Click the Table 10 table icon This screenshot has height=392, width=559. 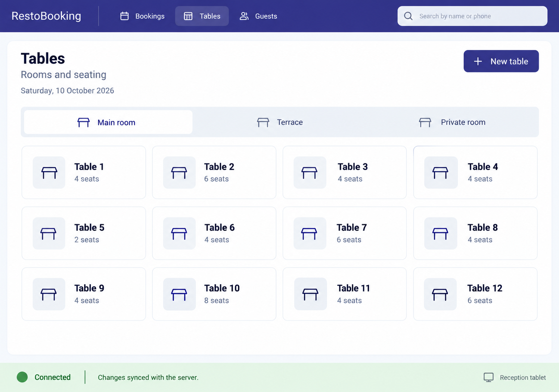(179, 294)
